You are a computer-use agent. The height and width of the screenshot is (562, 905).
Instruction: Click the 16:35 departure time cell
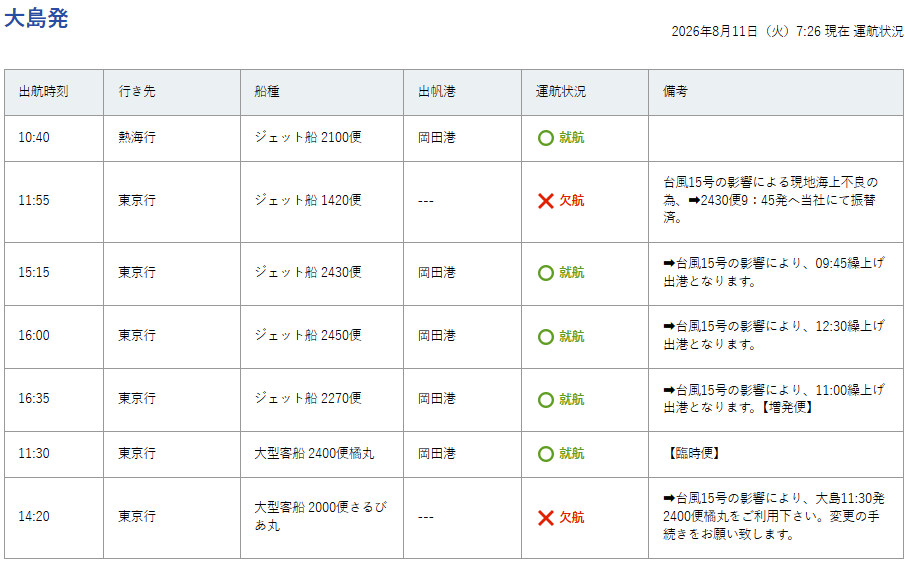coord(54,400)
